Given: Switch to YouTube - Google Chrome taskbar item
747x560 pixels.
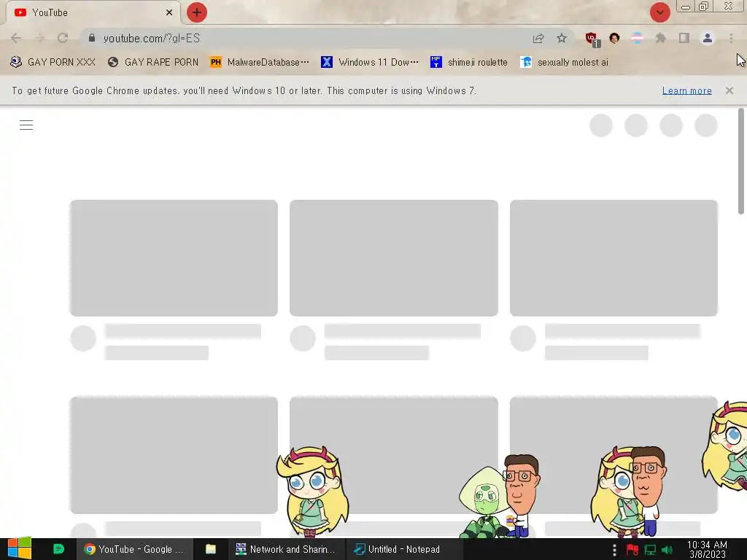Looking at the screenshot, I should [134, 549].
